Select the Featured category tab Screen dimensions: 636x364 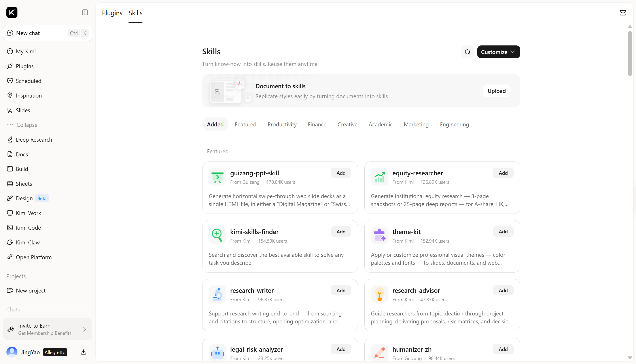click(245, 124)
